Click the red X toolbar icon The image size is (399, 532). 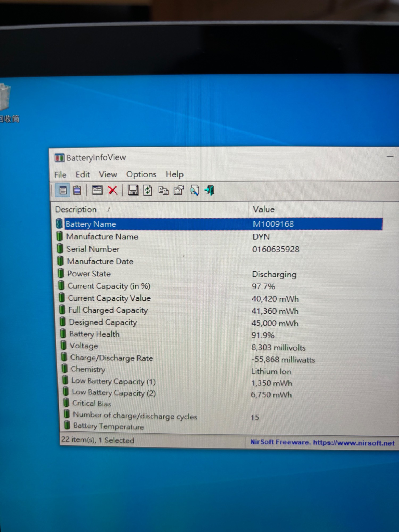(113, 190)
